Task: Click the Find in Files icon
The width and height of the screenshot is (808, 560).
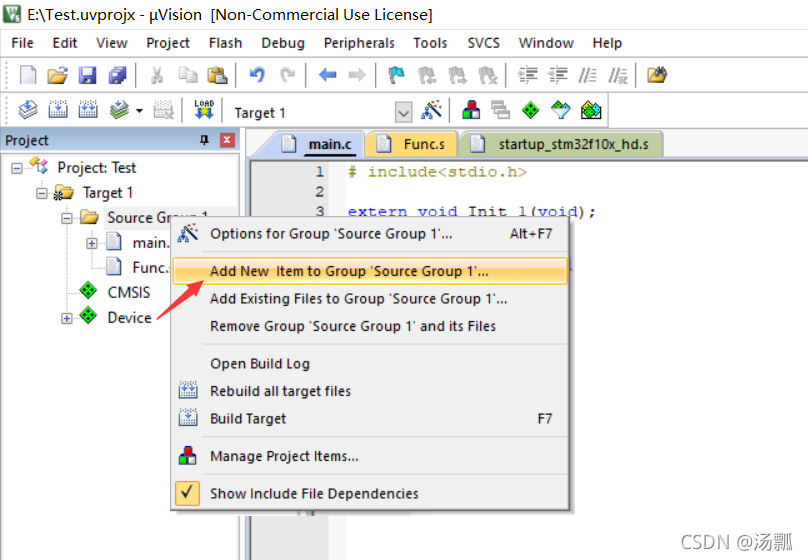Action: [x=657, y=75]
